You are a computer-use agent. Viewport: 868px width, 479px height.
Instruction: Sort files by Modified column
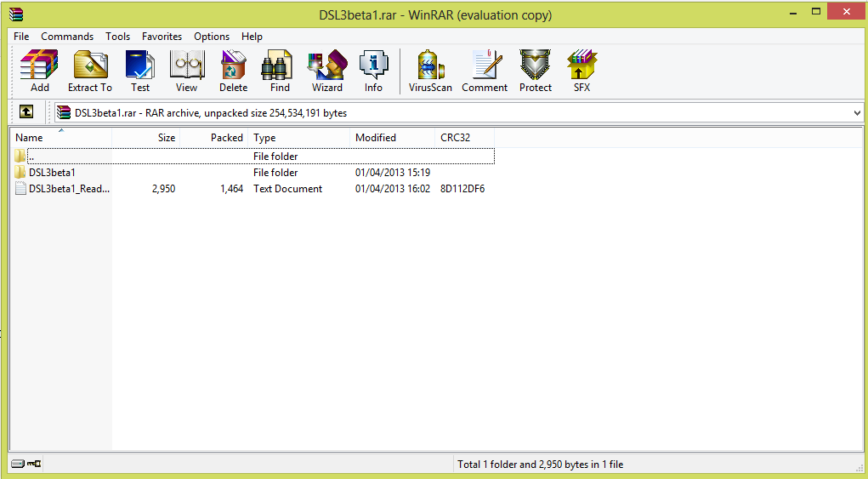(393, 138)
